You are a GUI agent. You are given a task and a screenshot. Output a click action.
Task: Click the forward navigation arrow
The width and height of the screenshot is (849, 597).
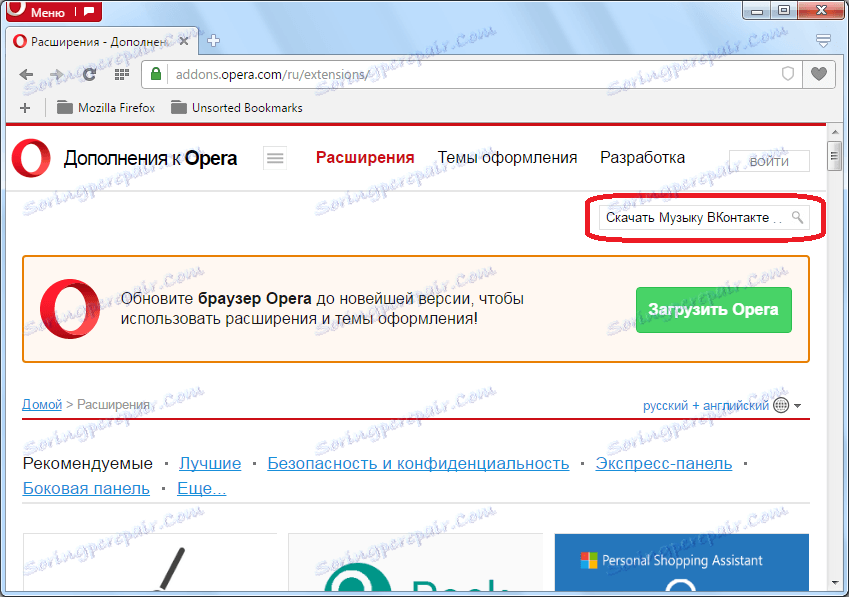(x=58, y=74)
